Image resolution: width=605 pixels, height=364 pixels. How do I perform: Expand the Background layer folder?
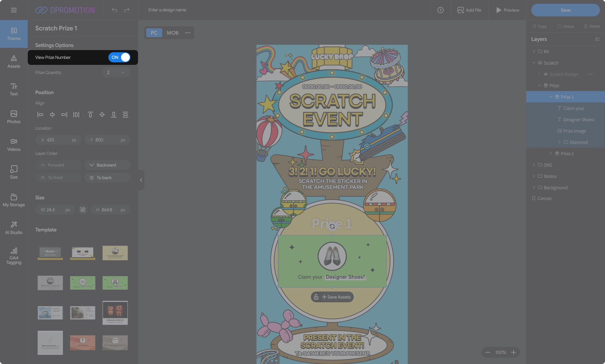[533, 187]
